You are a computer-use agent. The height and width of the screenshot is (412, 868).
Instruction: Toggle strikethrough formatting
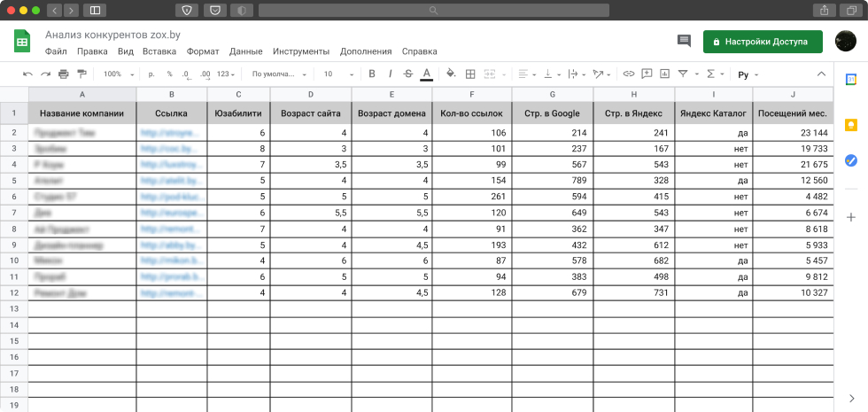[x=407, y=74]
